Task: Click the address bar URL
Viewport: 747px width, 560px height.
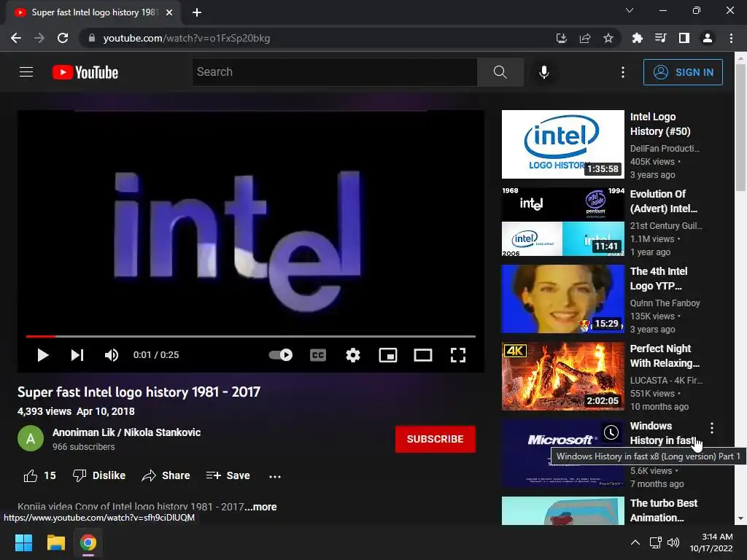Action: (x=187, y=38)
